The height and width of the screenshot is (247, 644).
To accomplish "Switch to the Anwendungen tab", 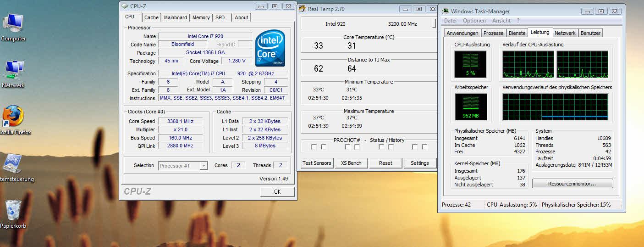I will [462, 33].
